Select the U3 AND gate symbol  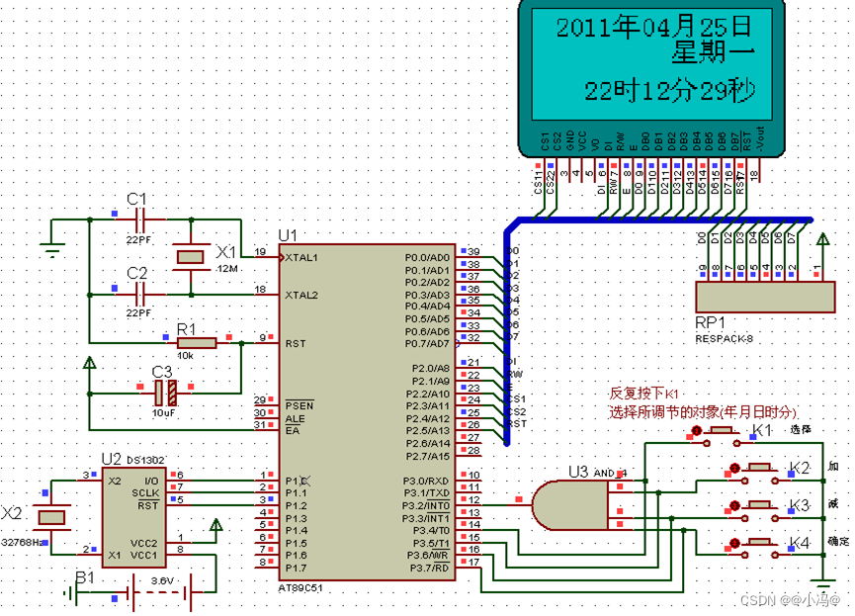570,504
